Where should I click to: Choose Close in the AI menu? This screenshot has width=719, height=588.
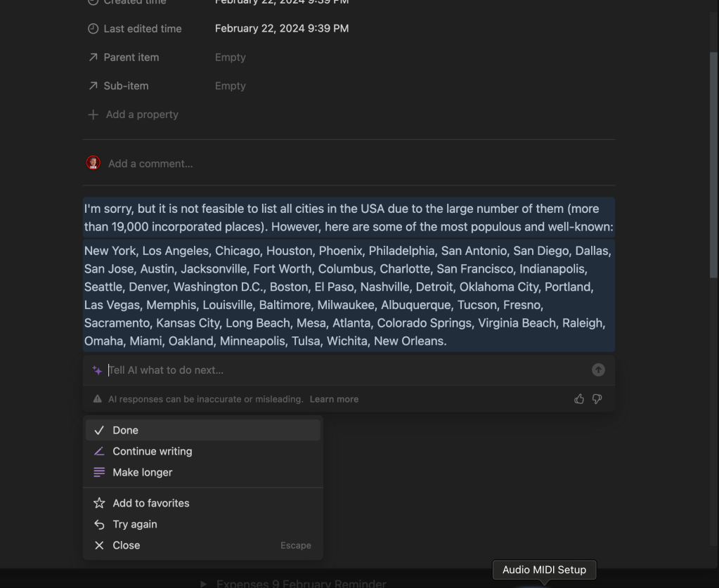(202, 545)
